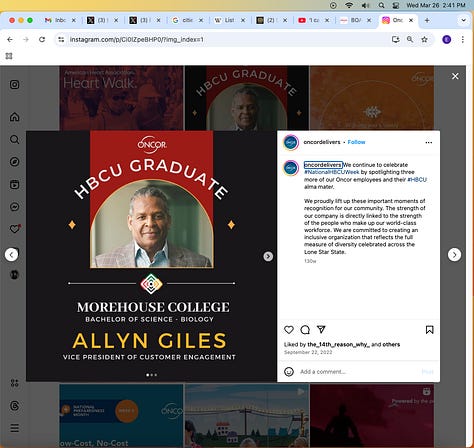
Task: Click the Post comment button
Action: [427, 371]
